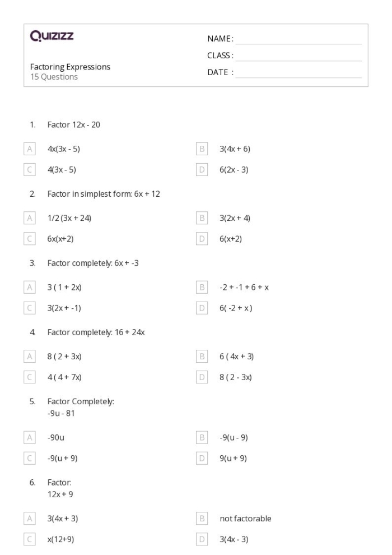Image resolution: width=392 pixels, height=555 pixels.
Task: Select the 'not factorable' answer box B
Action: [202, 519]
